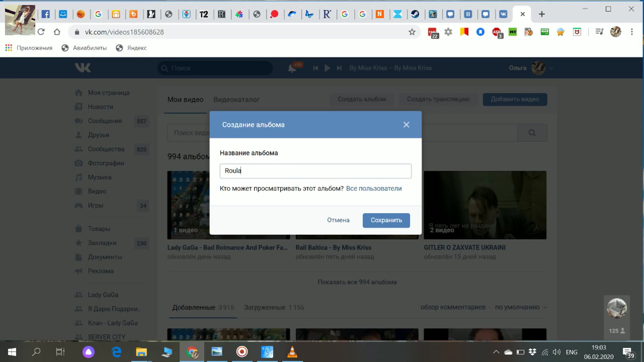Viewport: 644px width, 362px height.
Task: Open the Chrome three-dot menu
Action: [x=632, y=32]
